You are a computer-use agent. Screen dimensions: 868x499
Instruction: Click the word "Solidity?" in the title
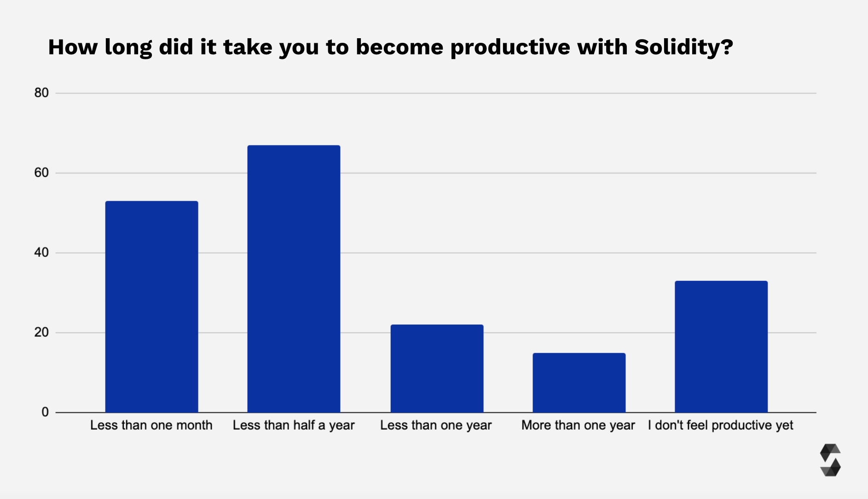click(683, 47)
